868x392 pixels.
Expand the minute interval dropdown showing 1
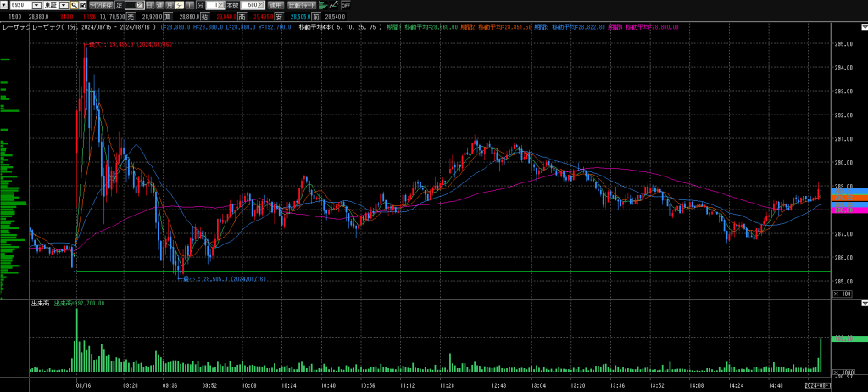pyautogui.click(x=223, y=5)
